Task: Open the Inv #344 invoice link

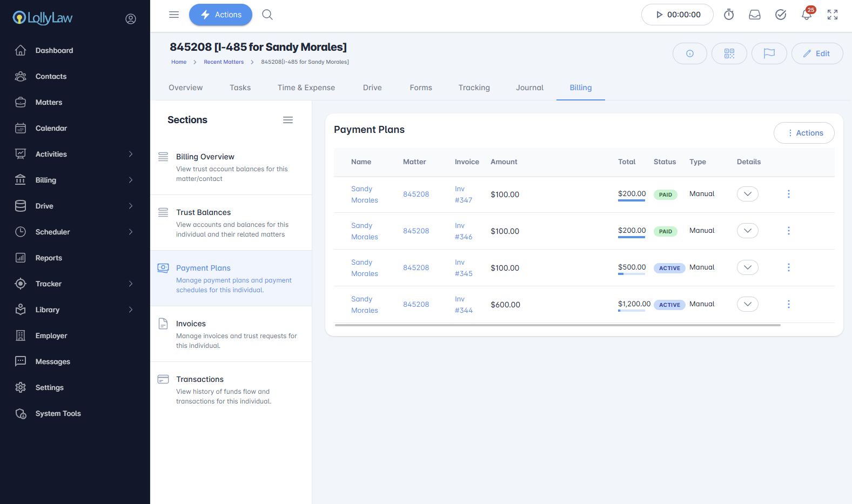Action: (x=463, y=305)
